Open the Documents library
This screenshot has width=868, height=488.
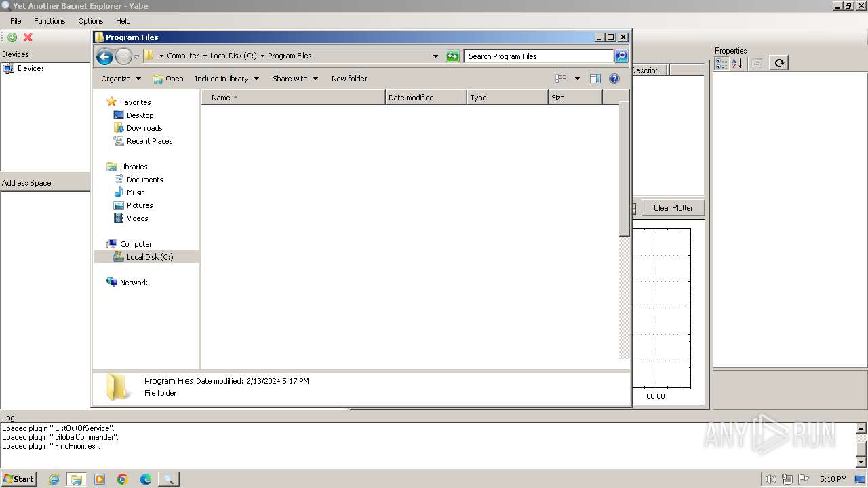point(144,180)
